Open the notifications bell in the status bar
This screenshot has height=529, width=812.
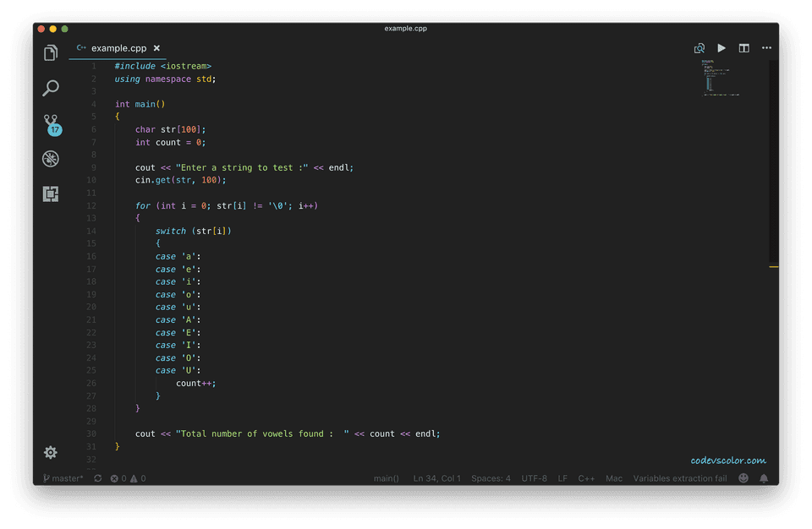[764, 478]
